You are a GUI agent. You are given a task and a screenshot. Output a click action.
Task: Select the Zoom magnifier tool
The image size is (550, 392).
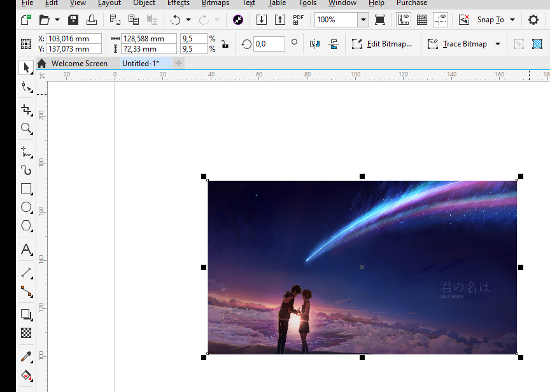[x=26, y=129]
